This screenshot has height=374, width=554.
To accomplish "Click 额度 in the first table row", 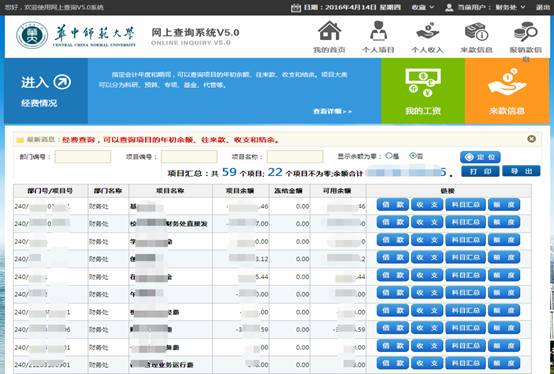I will pyautogui.click(x=504, y=204).
